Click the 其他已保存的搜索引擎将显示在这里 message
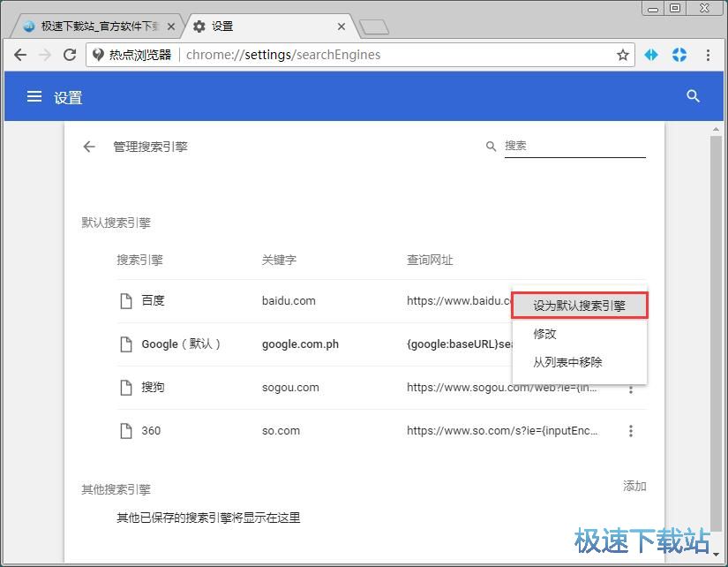Viewport: 728px width, 567px height. pyautogui.click(x=208, y=518)
